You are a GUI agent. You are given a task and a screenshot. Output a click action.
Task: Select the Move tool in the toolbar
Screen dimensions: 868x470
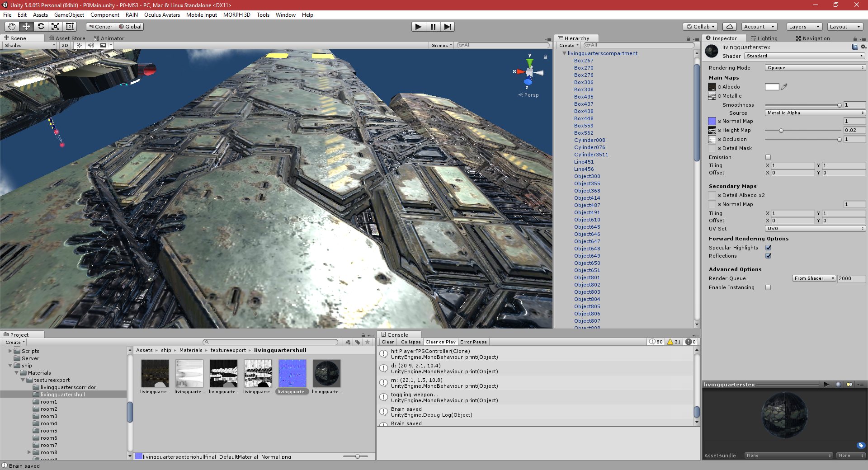coord(27,27)
